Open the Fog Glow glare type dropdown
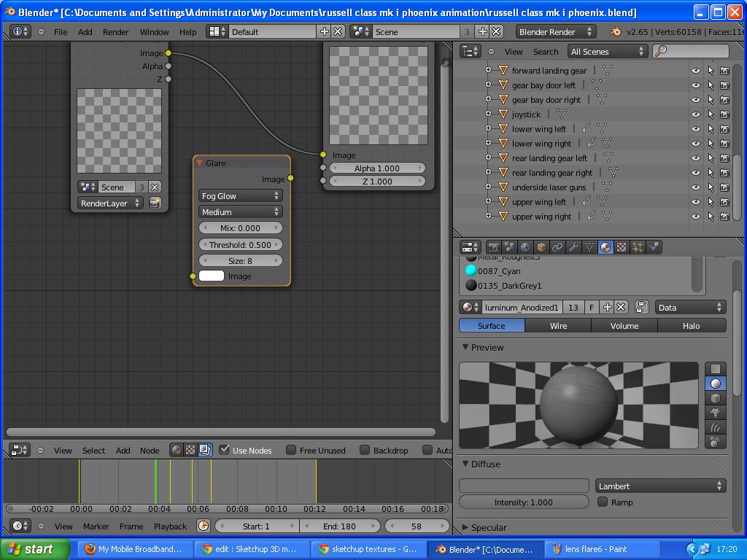 (x=241, y=195)
